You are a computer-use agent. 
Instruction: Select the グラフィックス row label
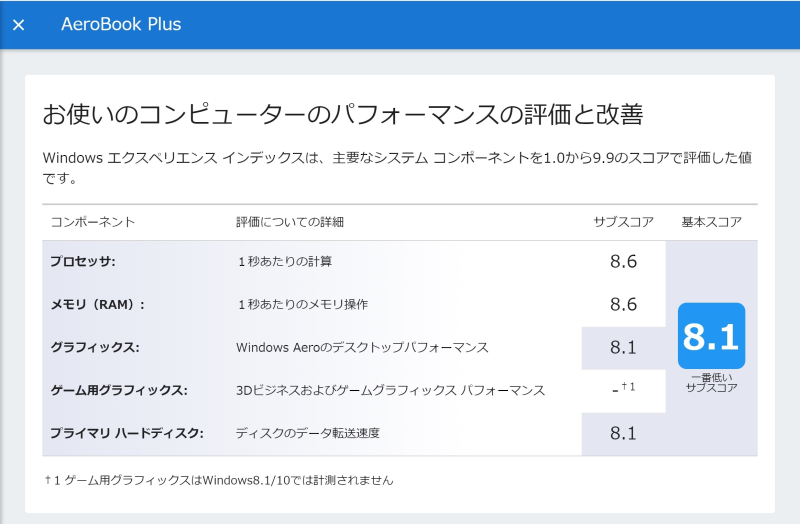pyautogui.click(x=95, y=347)
